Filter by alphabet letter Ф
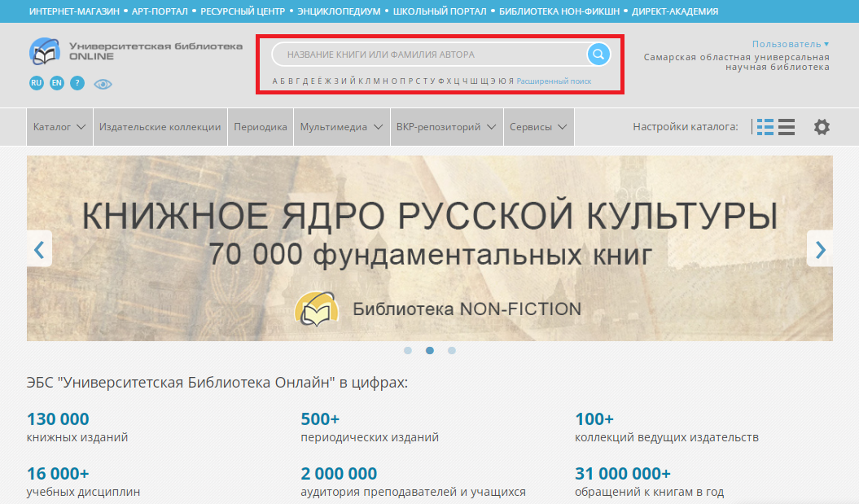Viewport: 859px width, 504px height. (441, 81)
